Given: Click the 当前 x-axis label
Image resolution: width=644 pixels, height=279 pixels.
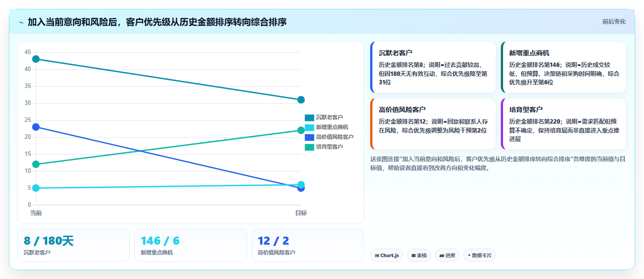Looking at the screenshot, I should point(36,213).
